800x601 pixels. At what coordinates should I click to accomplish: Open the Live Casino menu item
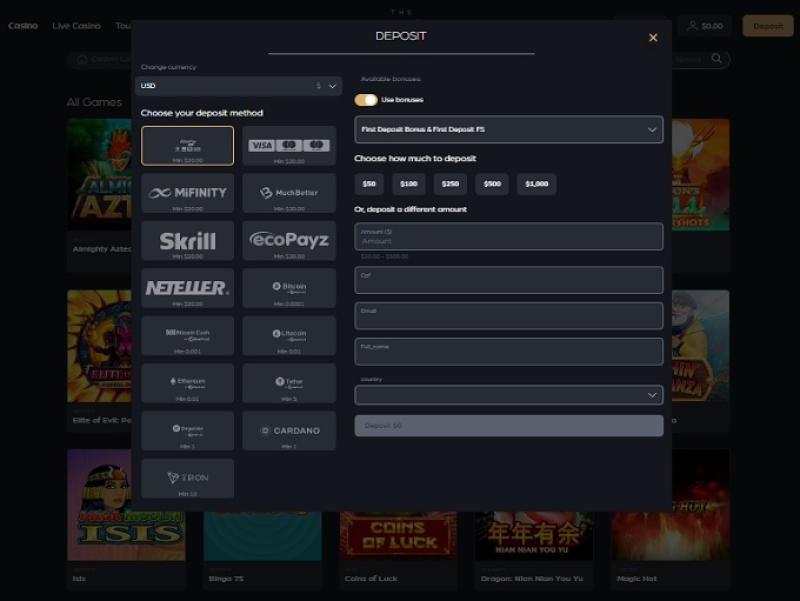coord(77,26)
